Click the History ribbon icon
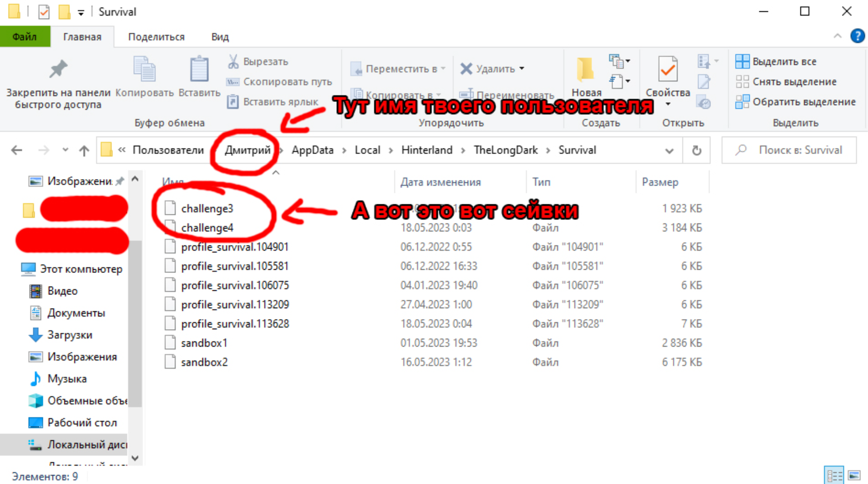Viewport: 868px width, 484px height. 704,103
